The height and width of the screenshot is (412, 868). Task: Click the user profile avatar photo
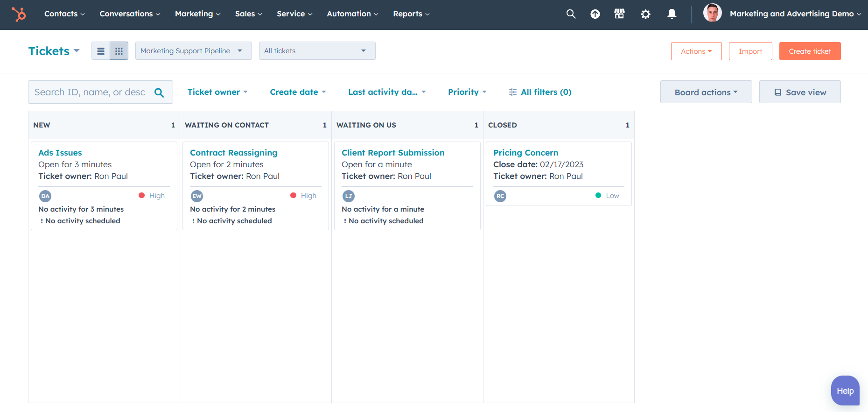712,13
